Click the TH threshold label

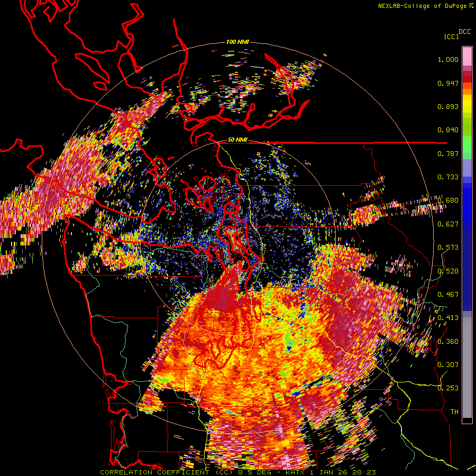click(454, 411)
